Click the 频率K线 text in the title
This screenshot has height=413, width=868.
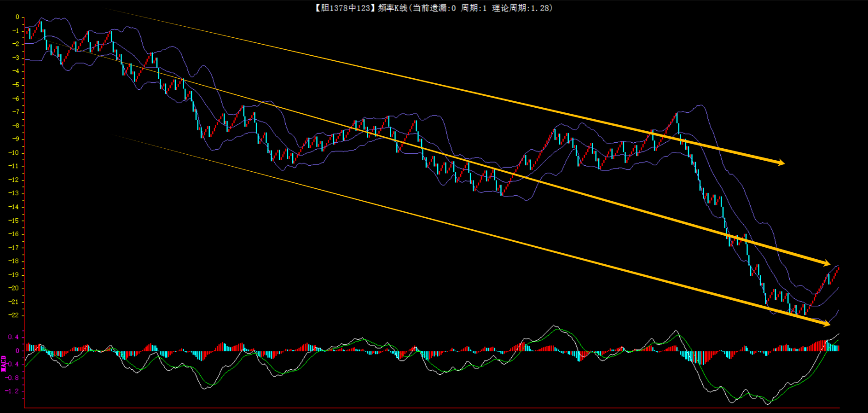392,8
